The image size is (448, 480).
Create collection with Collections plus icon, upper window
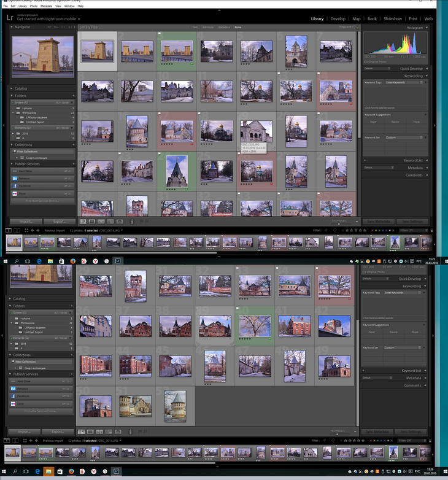pyautogui.click(x=73, y=144)
